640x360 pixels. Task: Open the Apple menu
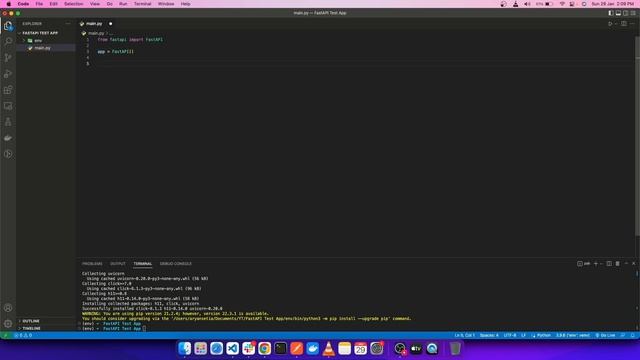(x=9, y=4)
